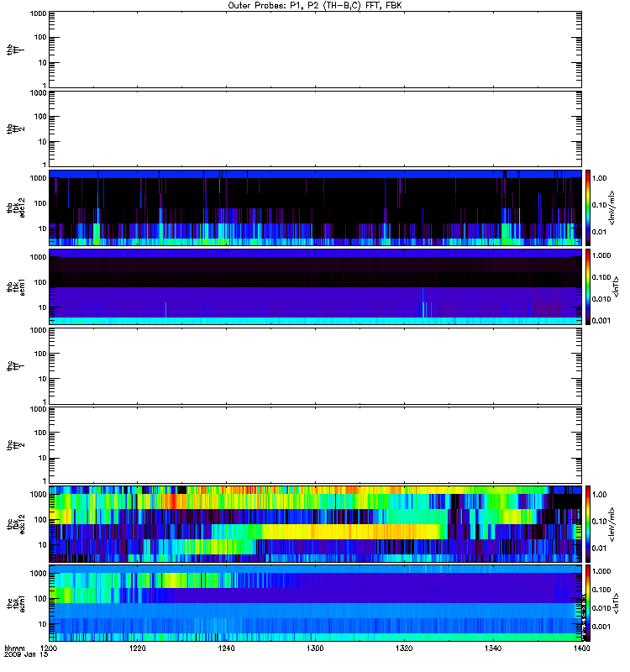The height and width of the screenshot is (672, 630).
Task: Click the "2009 Jan 15" date label
Action: tap(26, 655)
